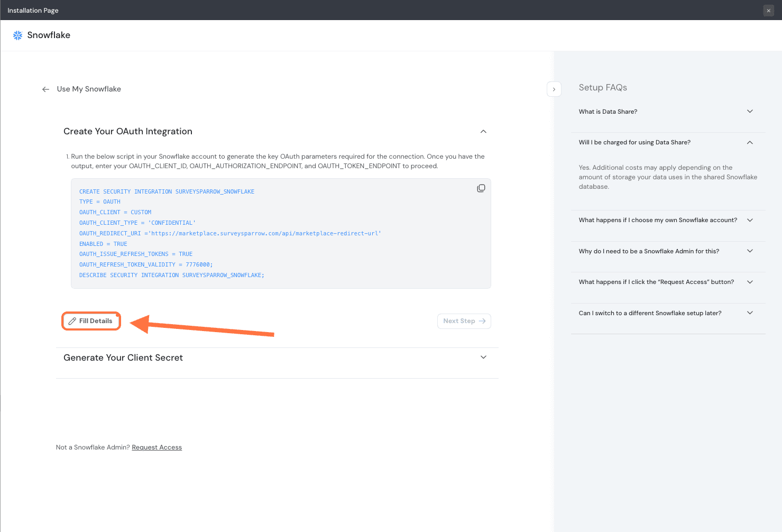Click the back arrow beside Use My Snowflake
The height and width of the screenshot is (532, 782).
(46, 89)
